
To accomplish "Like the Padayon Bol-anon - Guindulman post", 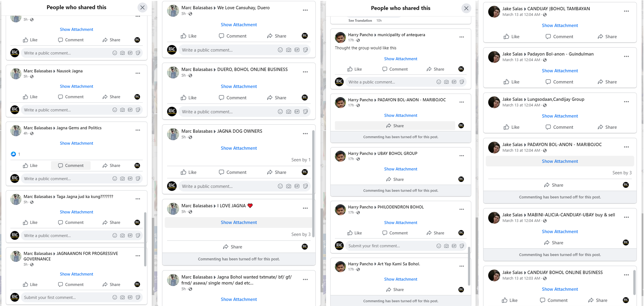I will pos(511,82).
